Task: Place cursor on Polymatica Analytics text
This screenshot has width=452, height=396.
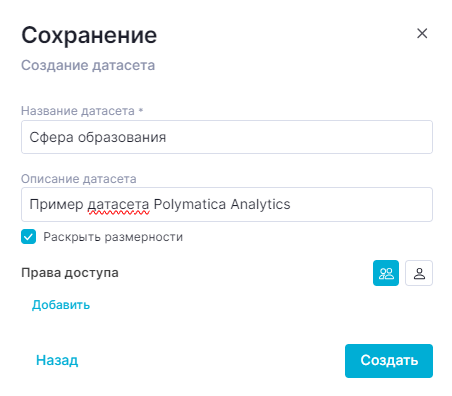Action: click(x=222, y=204)
